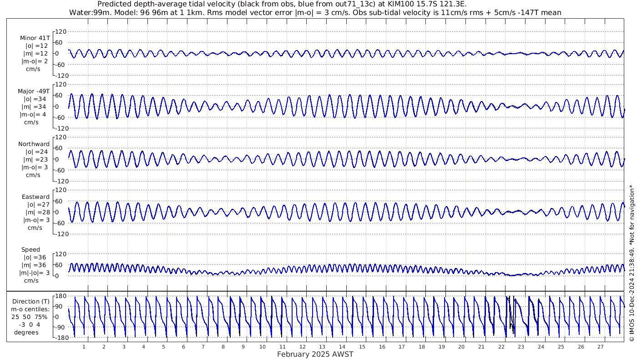
Task: Click day 5 on the date axis
Action: [163, 347]
